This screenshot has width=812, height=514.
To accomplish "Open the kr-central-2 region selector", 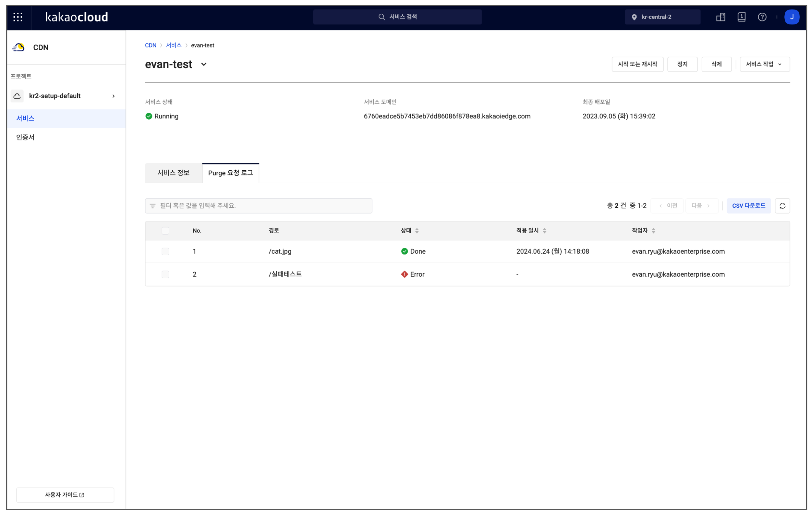I will (662, 17).
